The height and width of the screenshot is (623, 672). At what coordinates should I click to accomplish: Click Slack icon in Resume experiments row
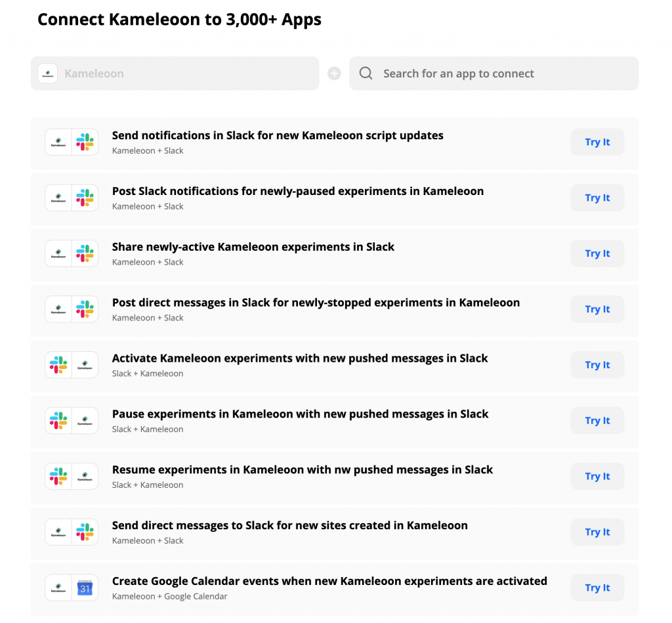tap(58, 477)
